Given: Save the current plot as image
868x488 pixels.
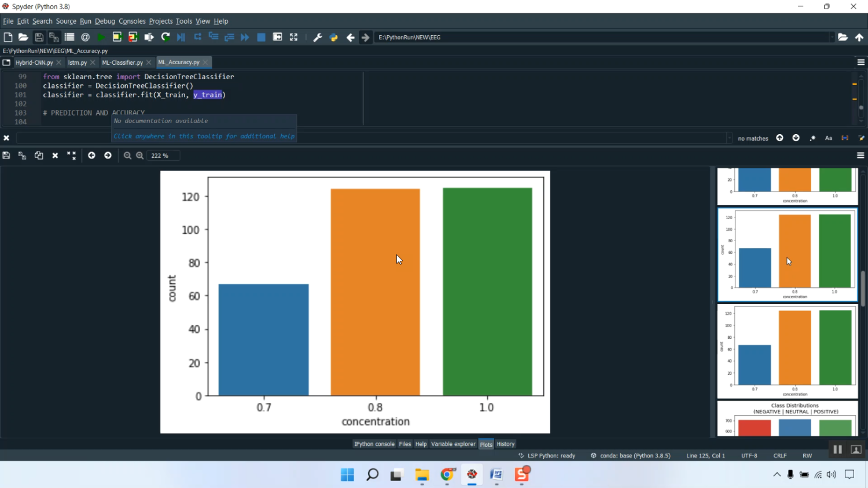Looking at the screenshot, I should 6,156.
